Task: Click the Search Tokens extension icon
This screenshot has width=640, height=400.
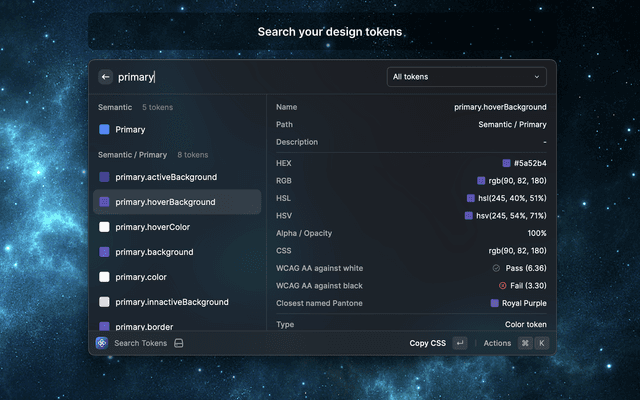Action: (x=102, y=343)
